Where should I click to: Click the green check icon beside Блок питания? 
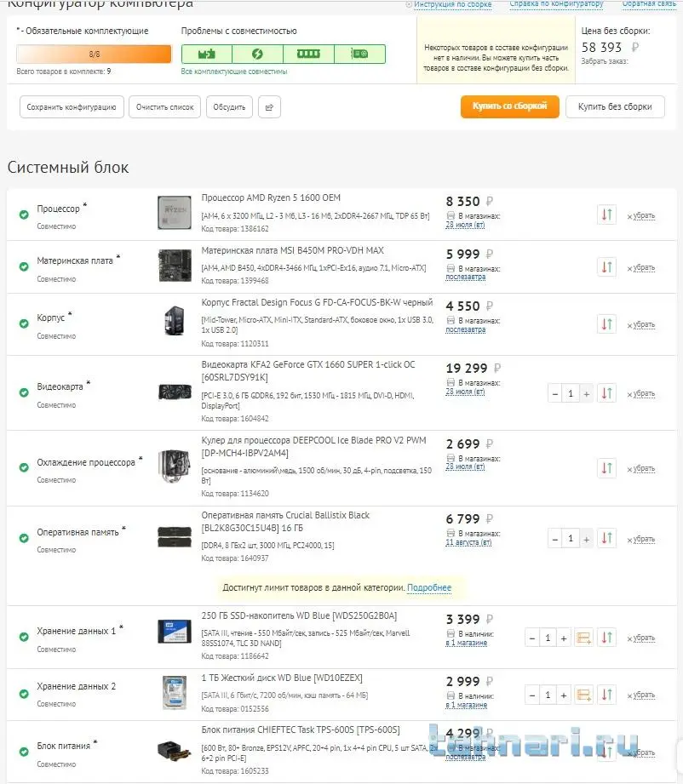(24, 752)
